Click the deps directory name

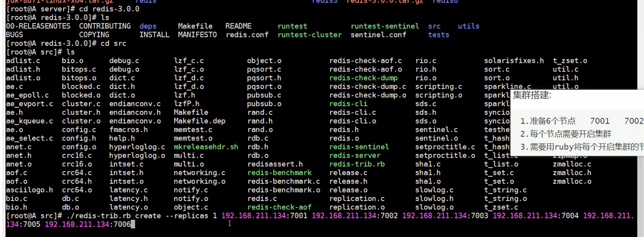coord(148,26)
